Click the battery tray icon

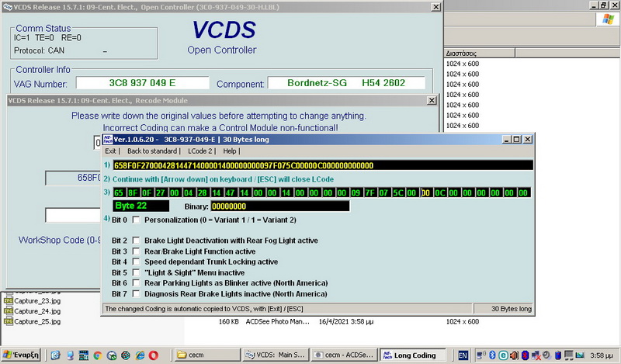click(557, 355)
